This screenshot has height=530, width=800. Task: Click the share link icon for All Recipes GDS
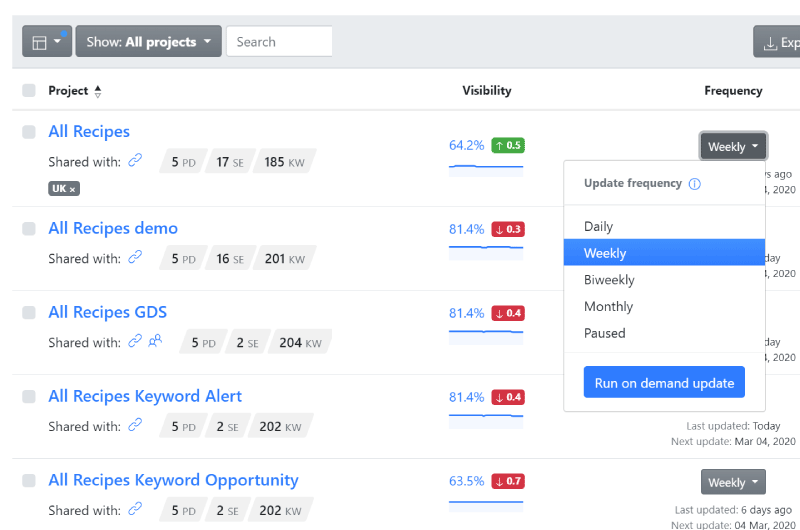click(135, 341)
